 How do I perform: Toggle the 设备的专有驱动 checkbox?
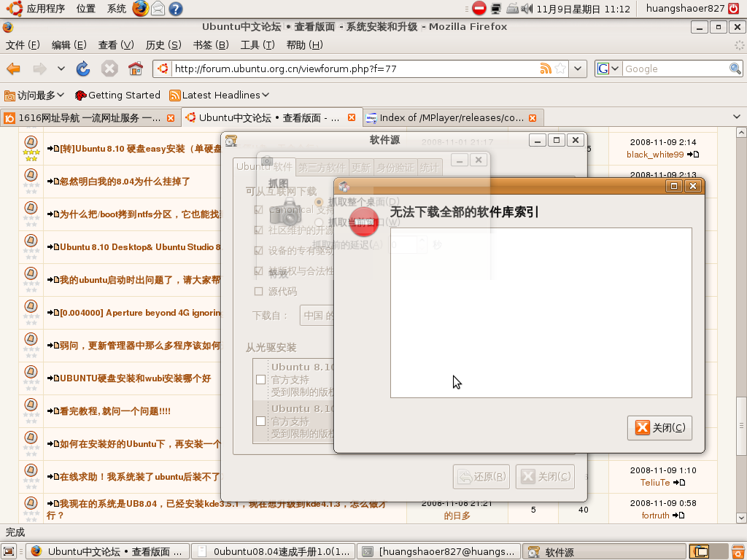pos(259,251)
